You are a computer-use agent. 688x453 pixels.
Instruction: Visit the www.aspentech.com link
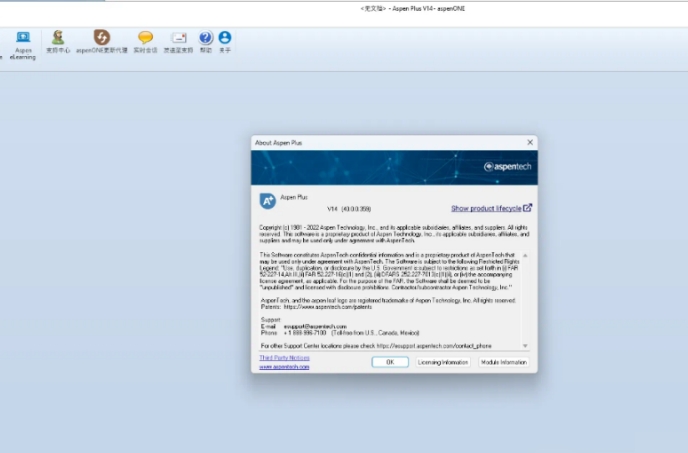tap(284, 367)
